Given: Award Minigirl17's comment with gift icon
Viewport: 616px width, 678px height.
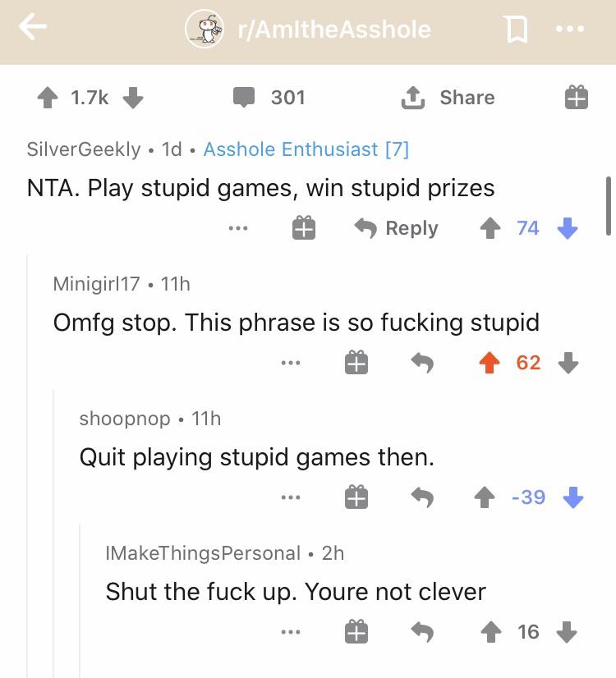Looking at the screenshot, I should (x=355, y=363).
